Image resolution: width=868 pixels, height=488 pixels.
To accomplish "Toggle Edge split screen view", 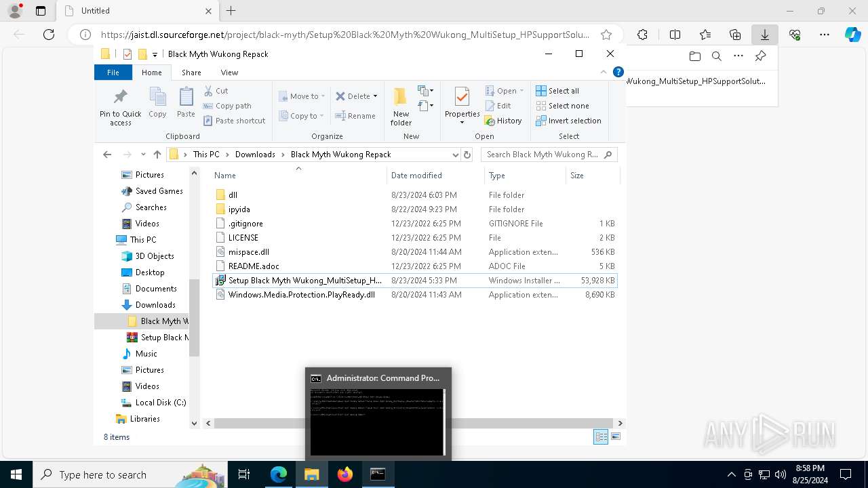I will click(x=675, y=35).
